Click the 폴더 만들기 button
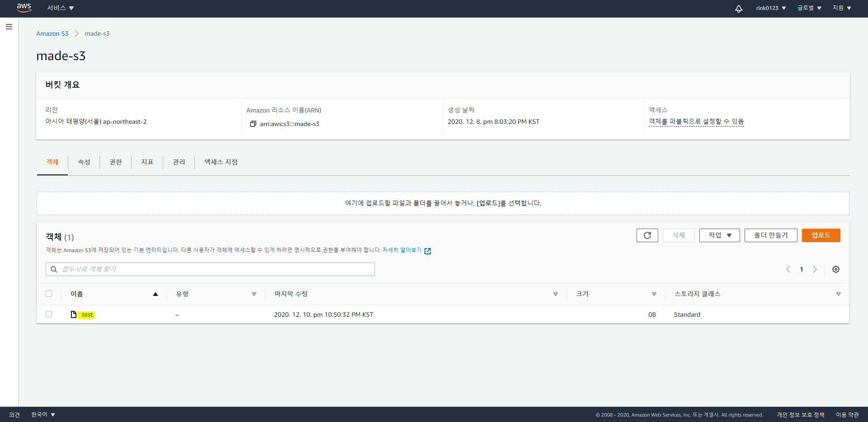The height and width of the screenshot is (422, 868). (771, 235)
